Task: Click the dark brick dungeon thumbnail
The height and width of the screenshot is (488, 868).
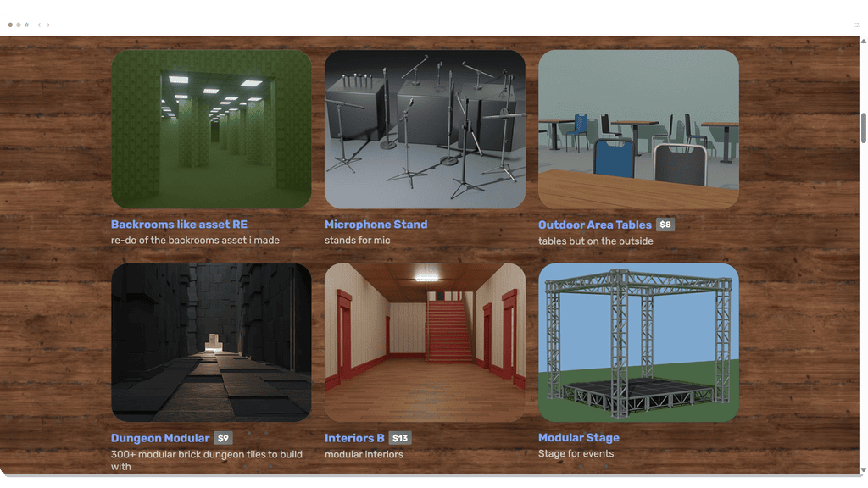Action: [x=211, y=342]
